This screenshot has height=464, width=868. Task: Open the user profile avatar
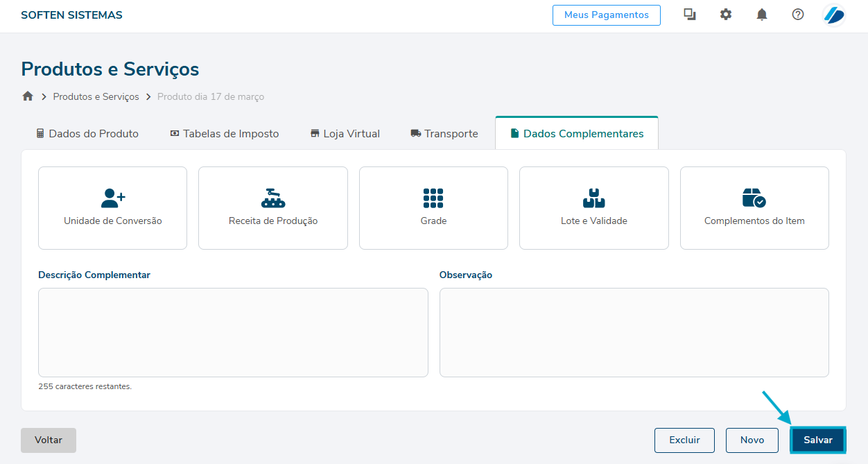tap(834, 15)
